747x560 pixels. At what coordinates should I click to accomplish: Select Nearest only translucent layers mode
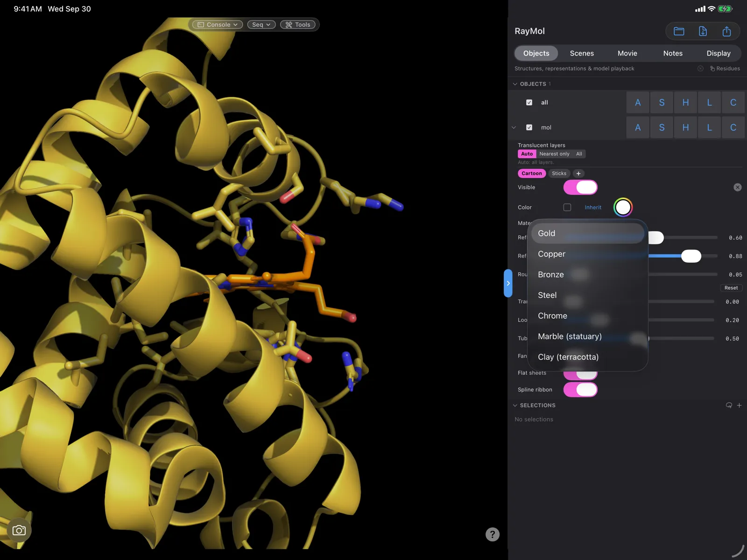pos(554,154)
